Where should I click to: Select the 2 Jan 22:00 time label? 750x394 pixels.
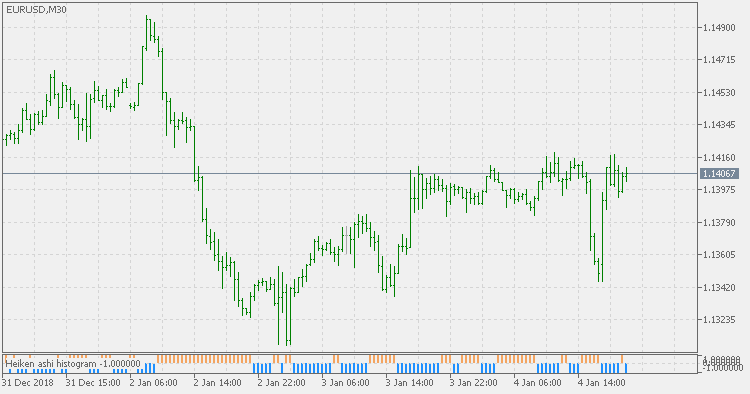tap(281, 383)
